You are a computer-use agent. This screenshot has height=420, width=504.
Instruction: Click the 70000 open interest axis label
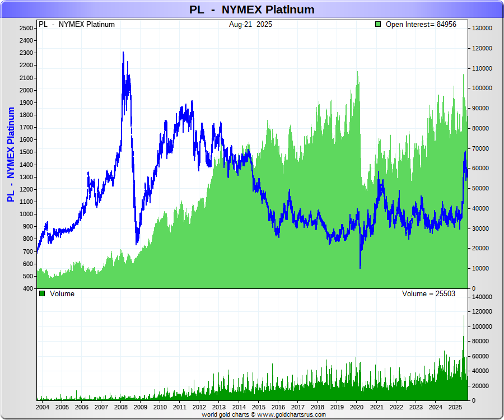coord(480,148)
